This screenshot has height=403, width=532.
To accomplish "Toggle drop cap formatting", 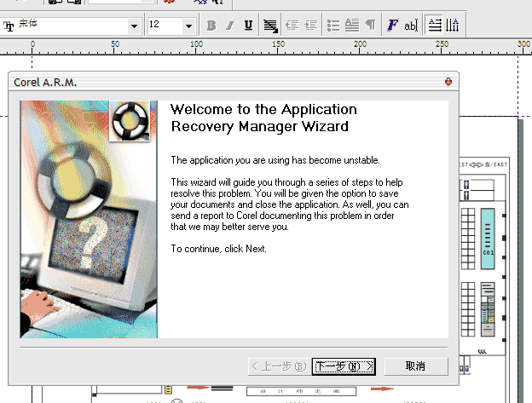I will click(352, 26).
